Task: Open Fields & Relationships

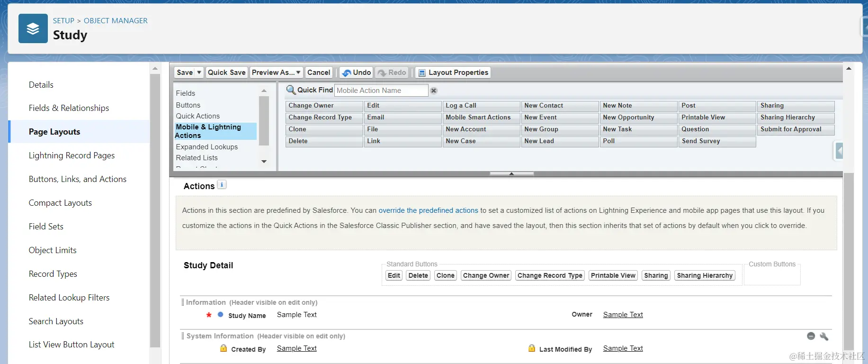Action: pos(69,108)
